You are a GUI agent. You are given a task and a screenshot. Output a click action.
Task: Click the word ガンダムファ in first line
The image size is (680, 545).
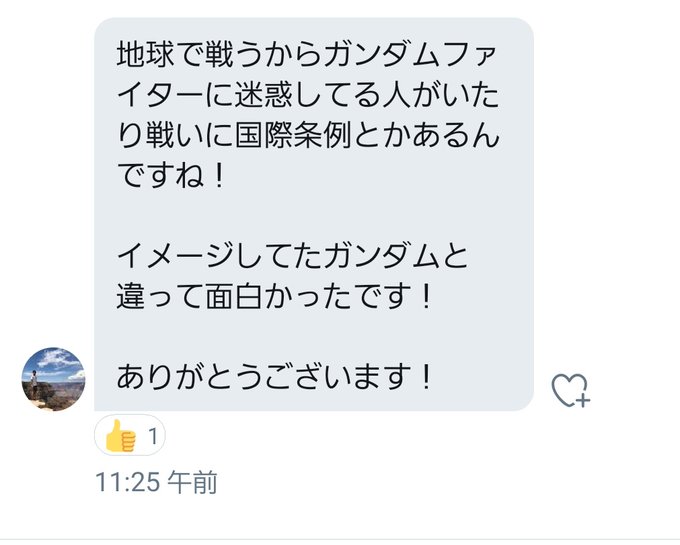[x=410, y=55]
